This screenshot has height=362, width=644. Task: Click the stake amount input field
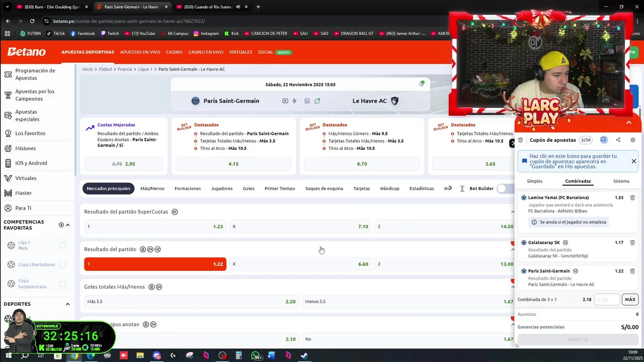click(607, 299)
